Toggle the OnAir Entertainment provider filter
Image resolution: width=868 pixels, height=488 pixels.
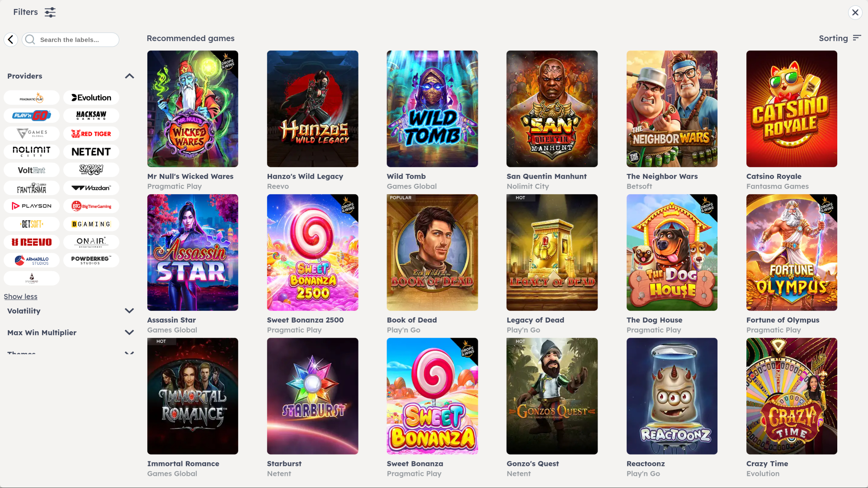[x=91, y=242]
